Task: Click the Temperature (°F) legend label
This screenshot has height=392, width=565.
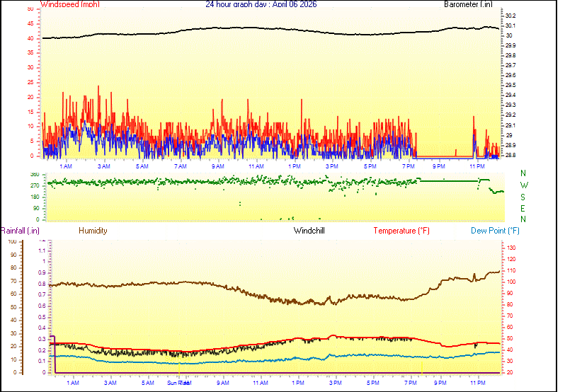Action: pos(401,231)
